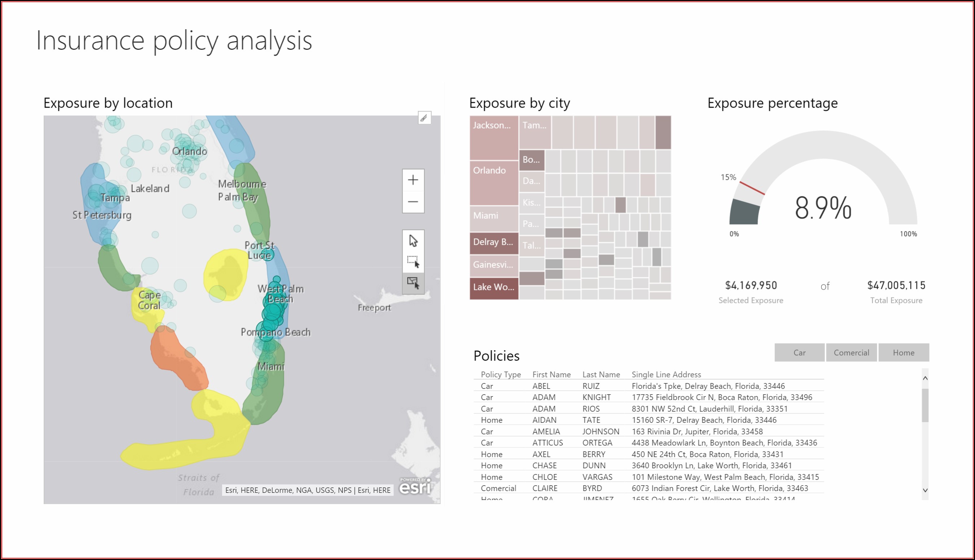
Task: Zoom in on the map
Action: (413, 180)
